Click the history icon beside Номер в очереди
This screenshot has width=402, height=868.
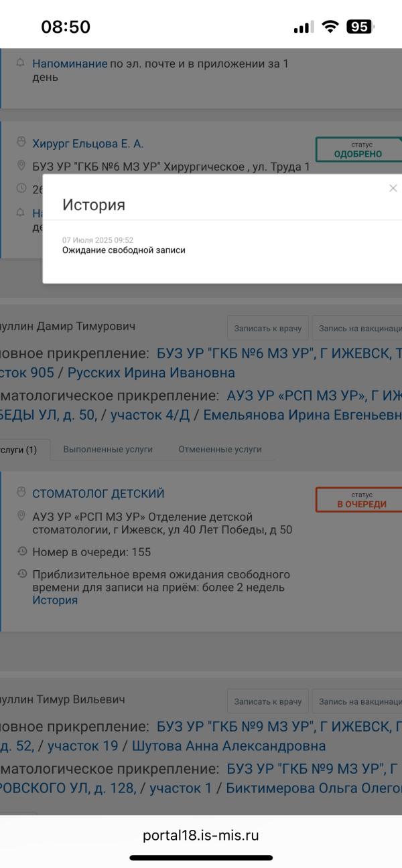(x=21, y=552)
